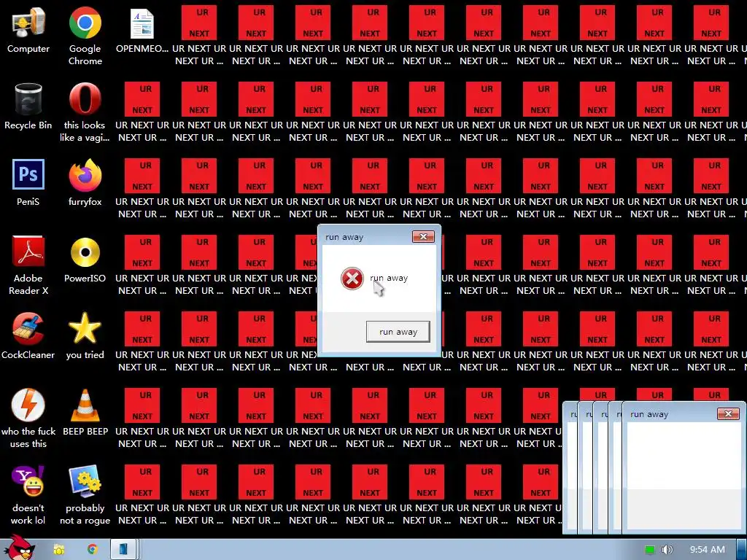Open the folder icon on the taskbar
This screenshot has height=560, width=747.
pos(58,550)
